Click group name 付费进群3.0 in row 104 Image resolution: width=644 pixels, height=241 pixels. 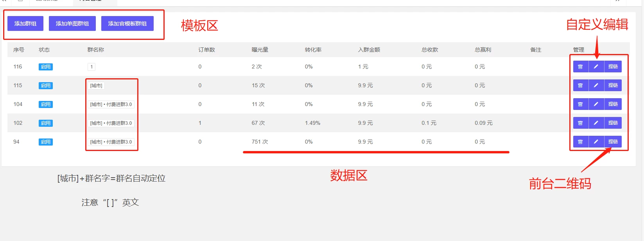pyautogui.click(x=111, y=104)
